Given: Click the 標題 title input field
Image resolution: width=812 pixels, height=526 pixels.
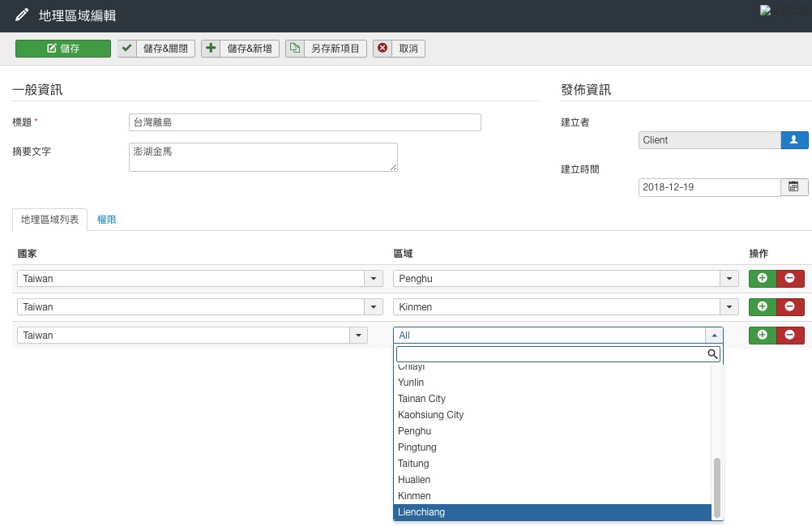Looking at the screenshot, I should tap(305, 122).
